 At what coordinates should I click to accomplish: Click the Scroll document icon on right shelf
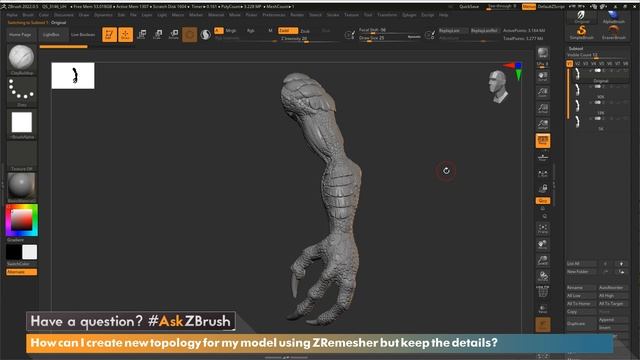[x=542, y=77]
